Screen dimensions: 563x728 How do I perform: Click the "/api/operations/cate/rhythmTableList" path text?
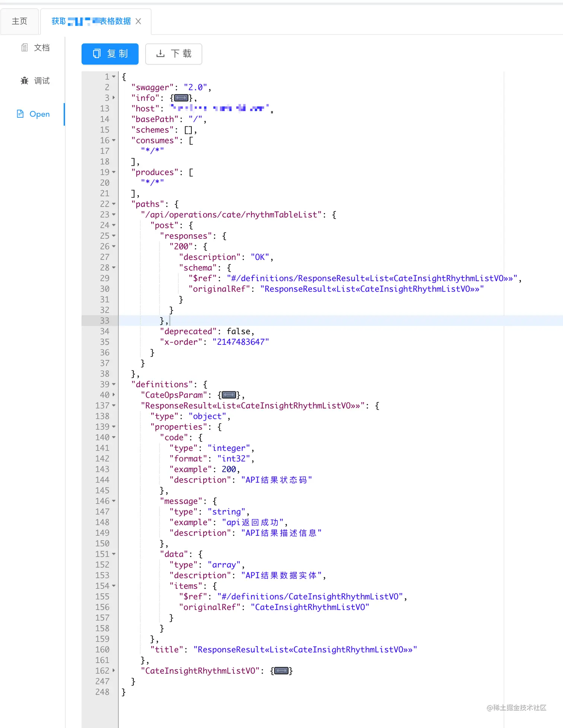point(231,215)
